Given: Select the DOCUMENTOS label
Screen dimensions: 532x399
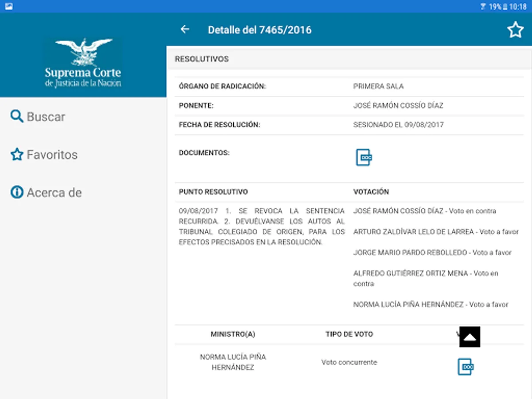Looking at the screenshot, I should point(204,153).
